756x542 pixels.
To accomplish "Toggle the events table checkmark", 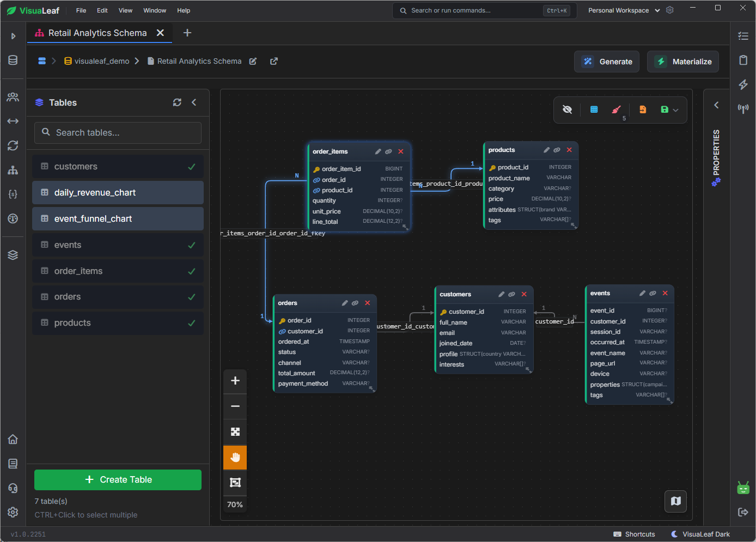I will pyautogui.click(x=192, y=245).
